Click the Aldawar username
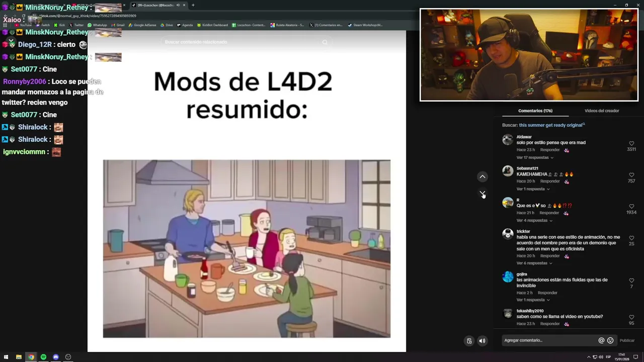 click(524, 137)
